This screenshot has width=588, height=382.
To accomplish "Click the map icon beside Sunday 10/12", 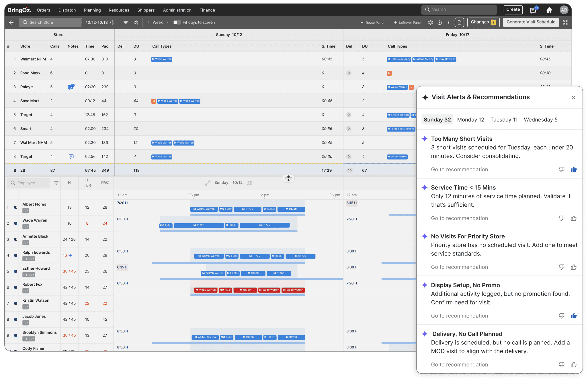I will pyautogui.click(x=249, y=183).
